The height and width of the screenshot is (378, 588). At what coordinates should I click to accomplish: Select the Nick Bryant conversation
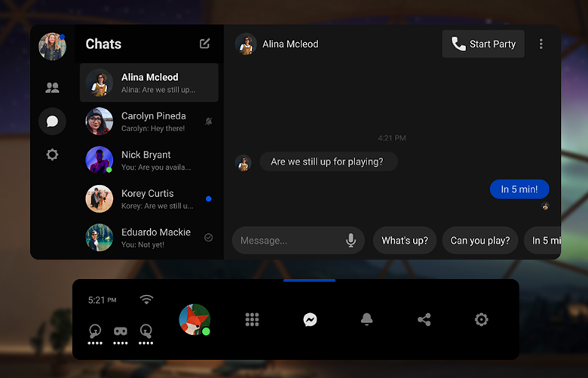149,161
